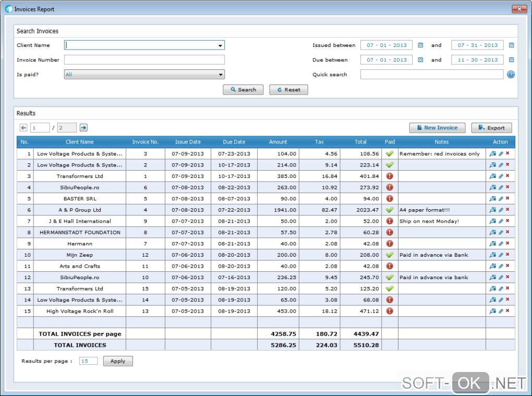Edit the Mijn Zeep invoice
Screen dimensions: 532x396
(501, 255)
